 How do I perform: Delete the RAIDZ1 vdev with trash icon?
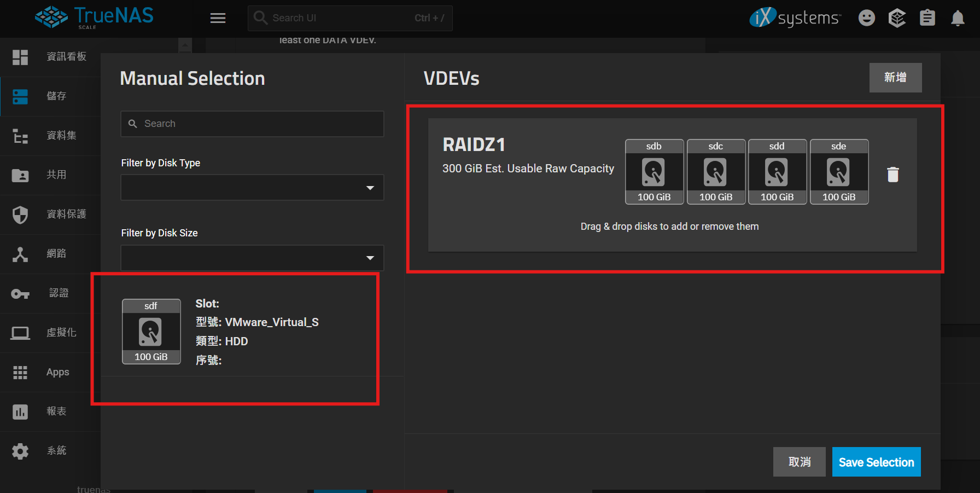[892, 175]
